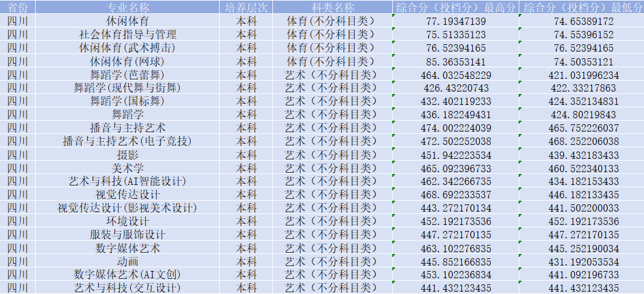Click the value 441.502200033
Screen dimensions: 644x294
[x=582, y=208]
